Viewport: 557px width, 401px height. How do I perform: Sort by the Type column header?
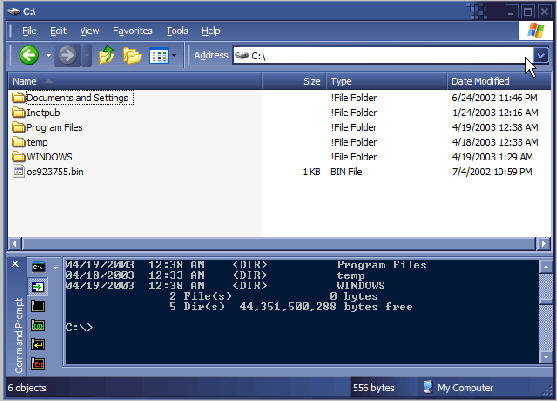(x=387, y=81)
